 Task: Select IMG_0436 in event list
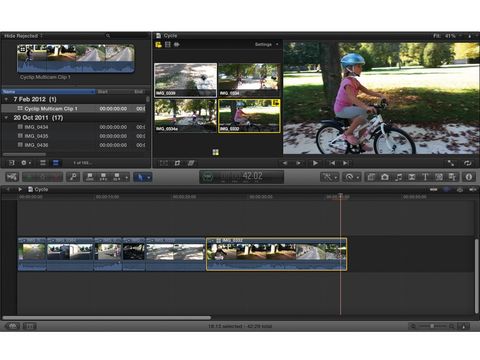pyautogui.click(x=73, y=145)
